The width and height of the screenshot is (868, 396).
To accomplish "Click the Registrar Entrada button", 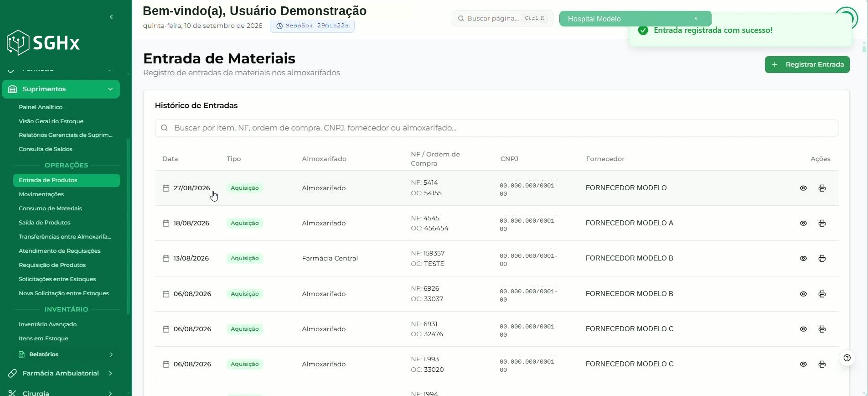I will point(807,64).
